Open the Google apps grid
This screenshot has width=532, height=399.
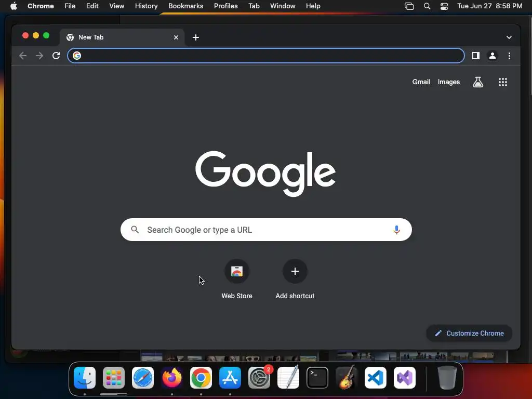click(x=503, y=82)
